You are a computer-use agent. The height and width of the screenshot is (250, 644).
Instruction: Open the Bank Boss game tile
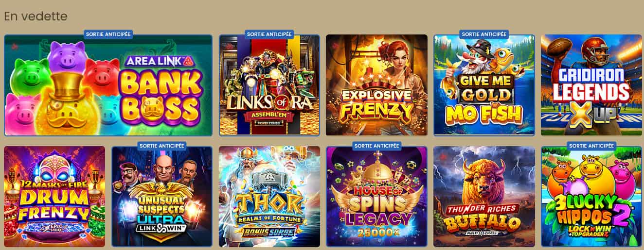click(108, 85)
